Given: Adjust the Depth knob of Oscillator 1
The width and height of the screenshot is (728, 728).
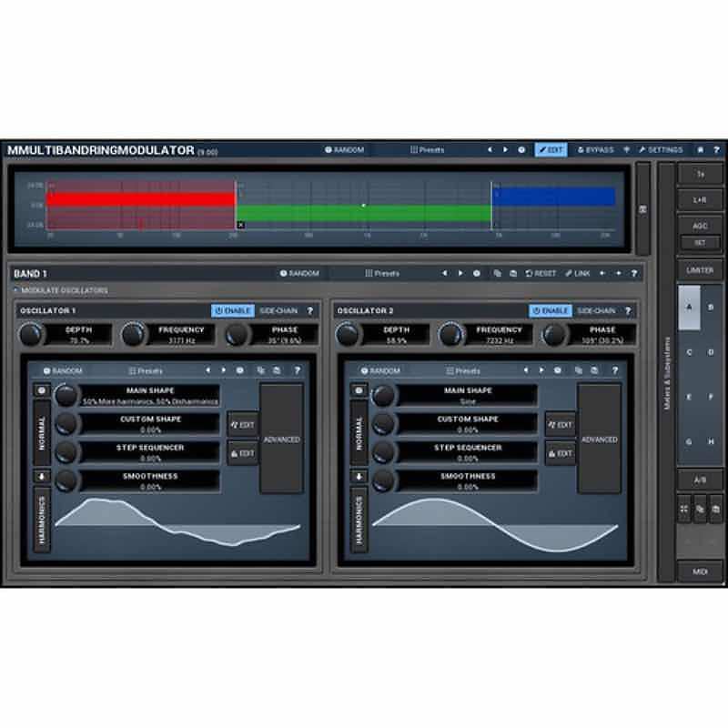Looking at the screenshot, I should pos(30,332).
